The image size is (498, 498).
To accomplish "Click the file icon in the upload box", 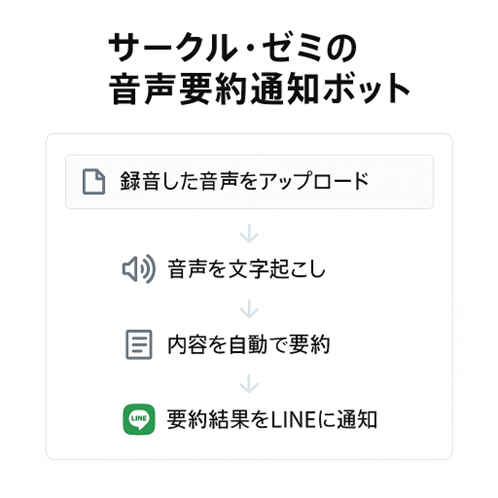I will (x=94, y=182).
